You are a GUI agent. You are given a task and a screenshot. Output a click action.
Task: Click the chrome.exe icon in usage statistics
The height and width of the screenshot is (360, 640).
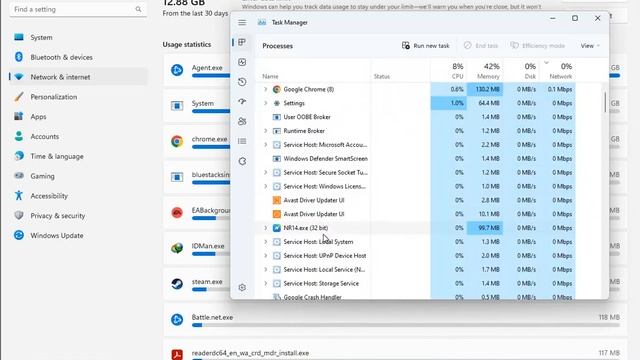[177, 141]
